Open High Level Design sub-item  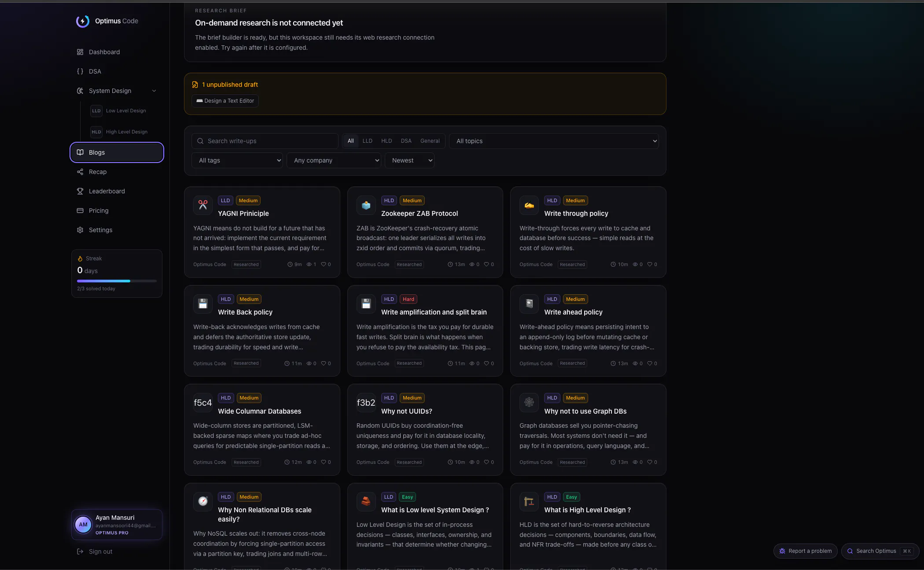pos(121,132)
